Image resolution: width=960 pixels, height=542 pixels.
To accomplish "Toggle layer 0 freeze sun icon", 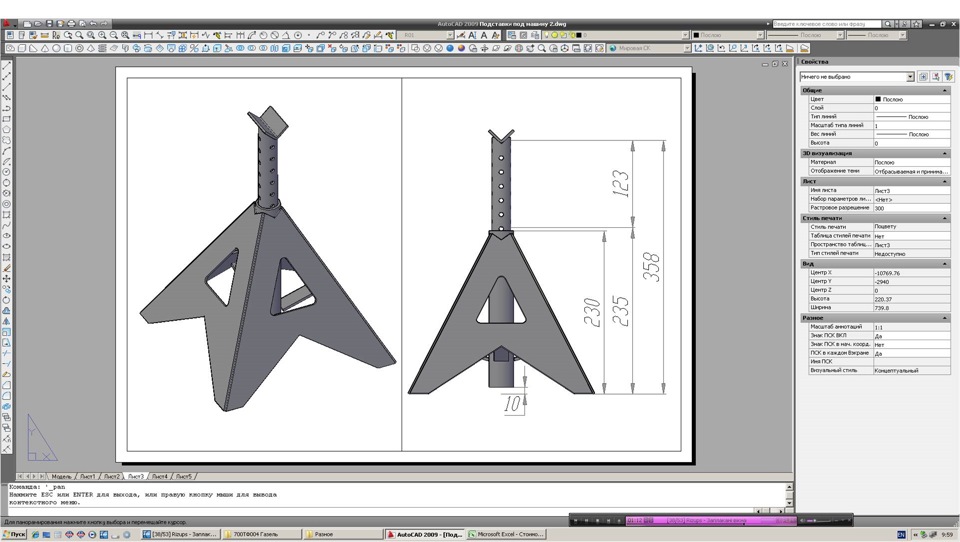I will (x=555, y=36).
